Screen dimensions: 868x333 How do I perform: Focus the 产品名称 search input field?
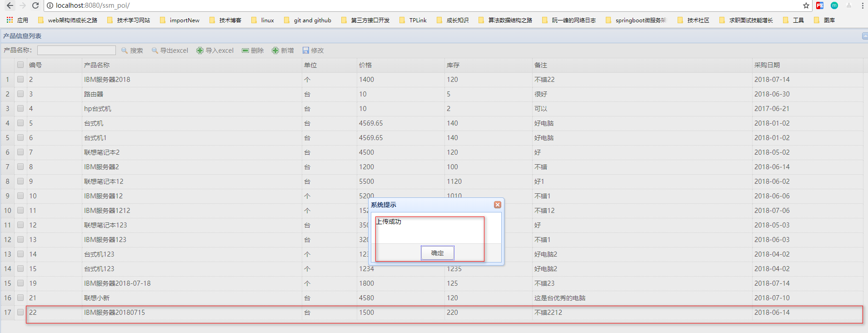pyautogui.click(x=76, y=50)
